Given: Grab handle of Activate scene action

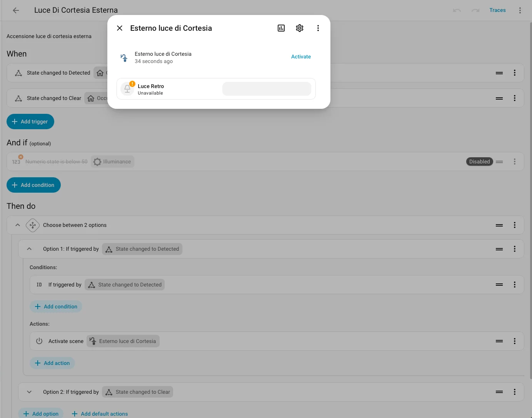Looking at the screenshot, I should click(x=499, y=341).
